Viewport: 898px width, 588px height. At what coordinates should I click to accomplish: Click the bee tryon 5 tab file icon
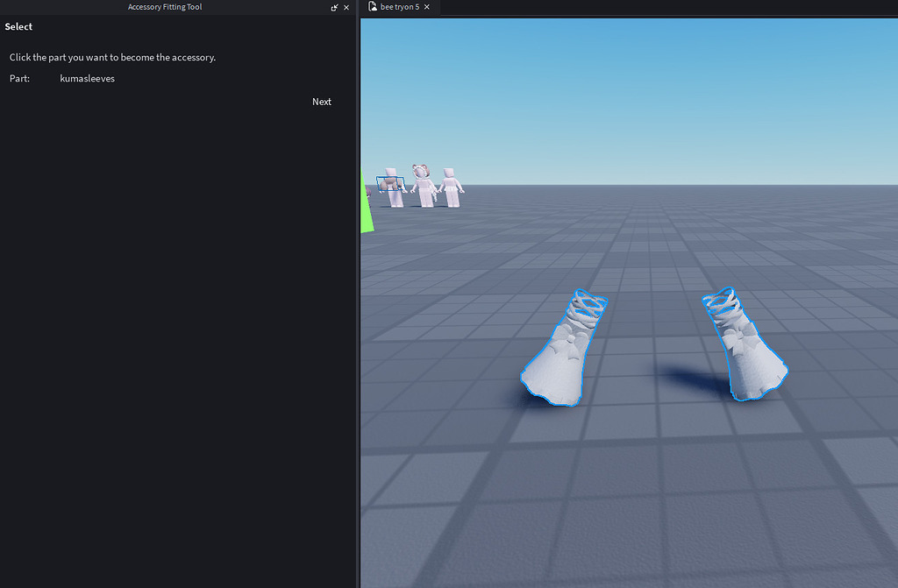point(372,7)
